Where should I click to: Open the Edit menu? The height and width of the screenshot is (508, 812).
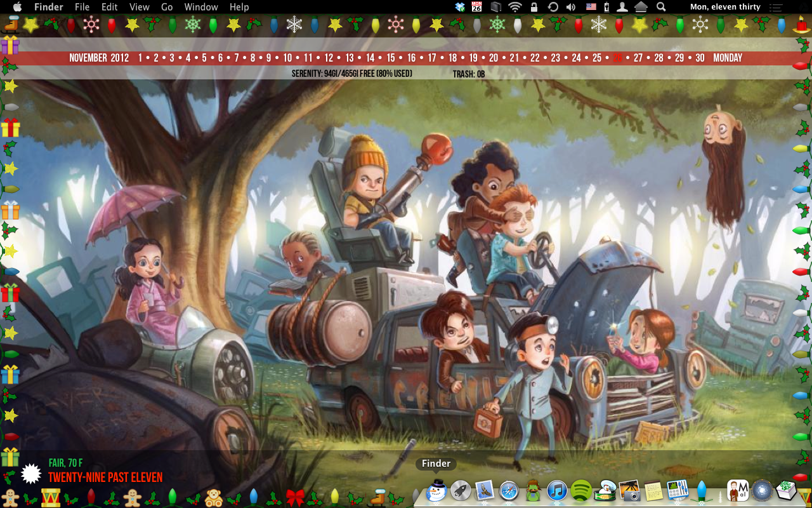[x=110, y=7]
